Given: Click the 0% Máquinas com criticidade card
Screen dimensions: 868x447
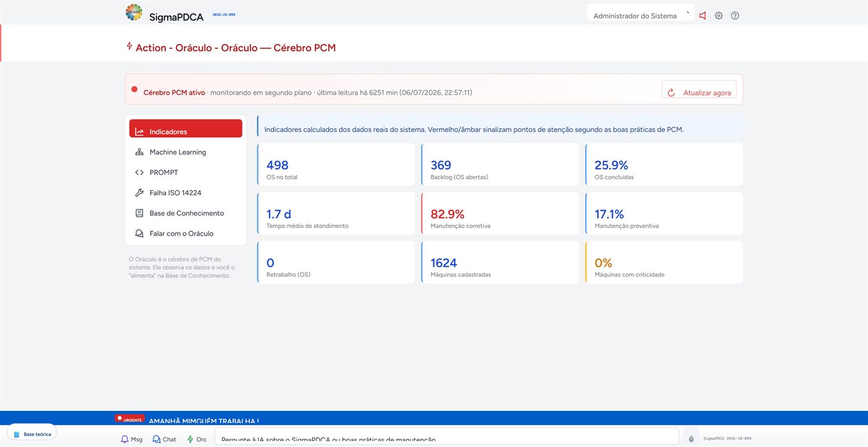Looking at the screenshot, I should 664,262.
